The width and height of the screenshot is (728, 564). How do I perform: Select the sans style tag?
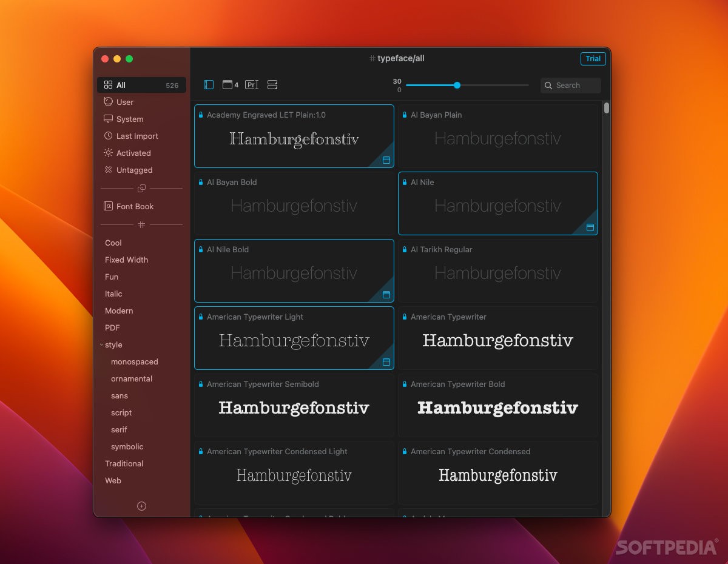(x=120, y=395)
